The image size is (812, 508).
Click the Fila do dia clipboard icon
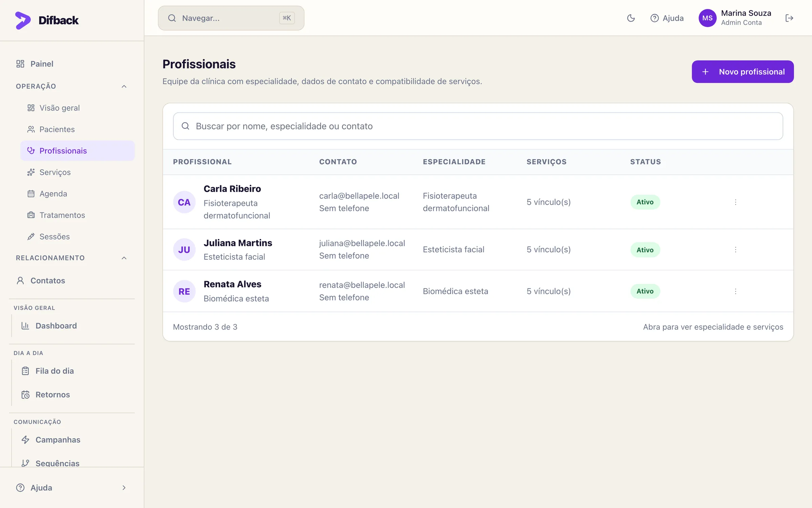pos(25,371)
